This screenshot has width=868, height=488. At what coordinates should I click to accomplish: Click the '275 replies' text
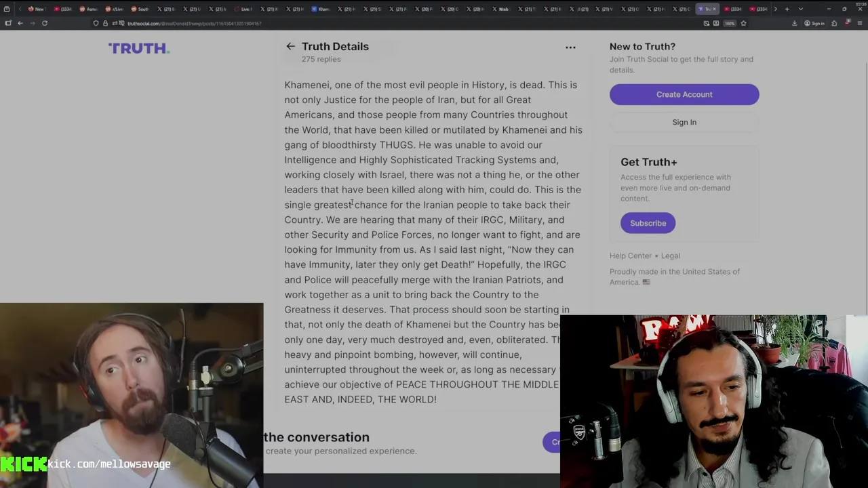(321, 59)
